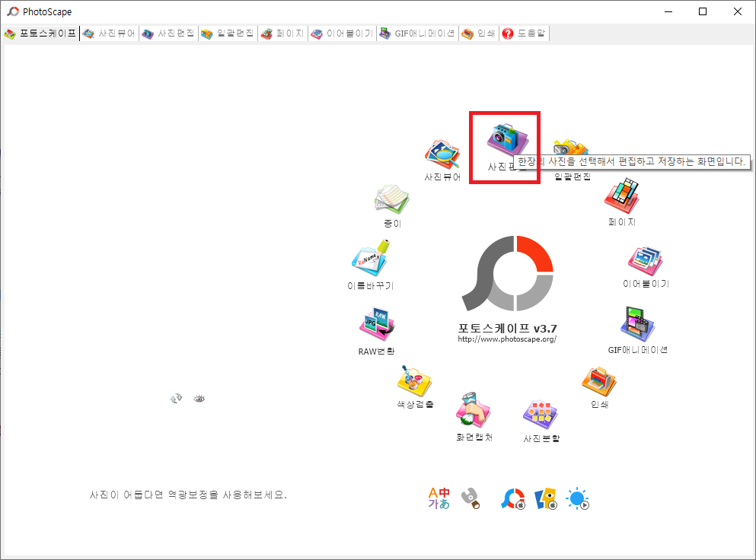Open the 색상검출 (Color Picker) icon

(415, 380)
